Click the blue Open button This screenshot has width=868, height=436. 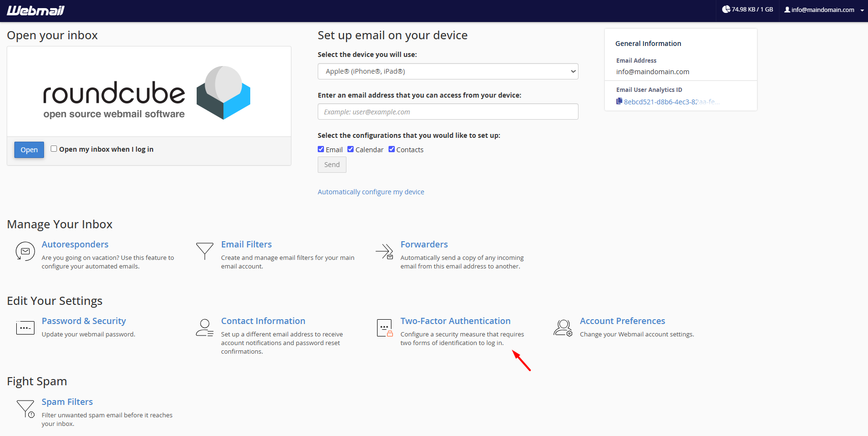pyautogui.click(x=29, y=150)
